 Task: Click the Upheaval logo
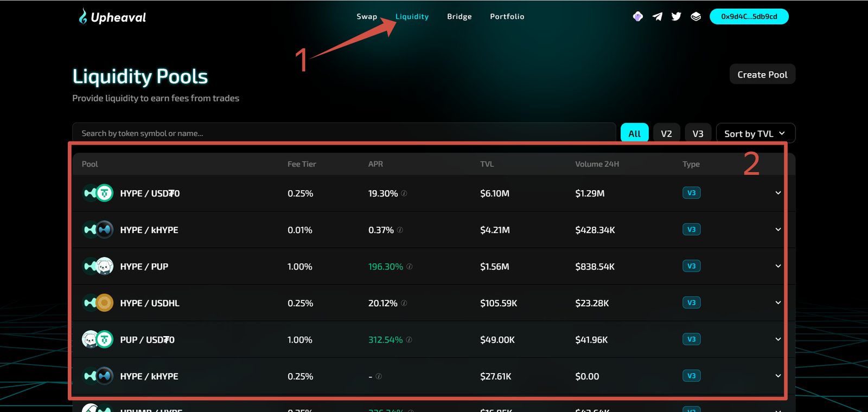112,17
